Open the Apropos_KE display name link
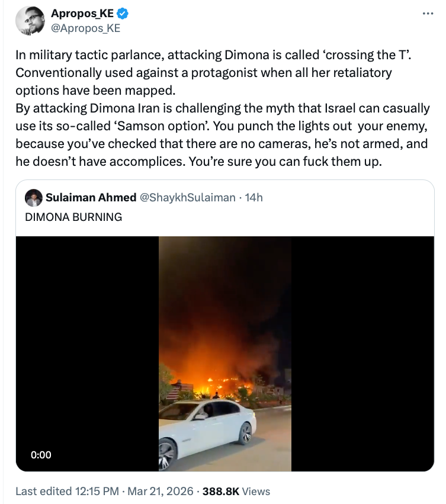Image resolution: width=446 pixels, height=504 pixels. click(x=83, y=14)
